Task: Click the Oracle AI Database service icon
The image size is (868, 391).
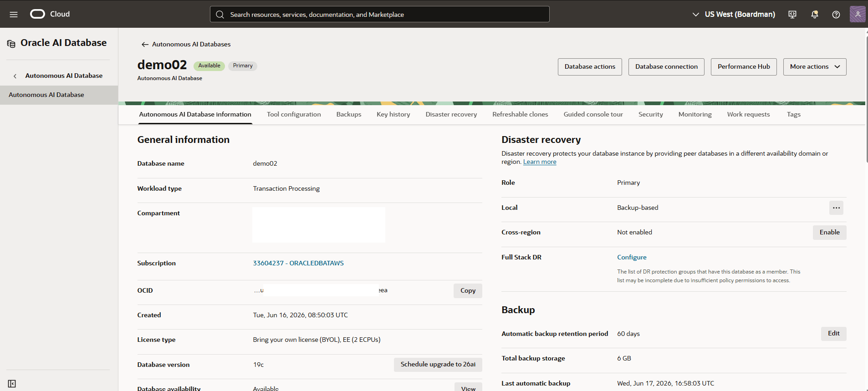Action: 11,44
